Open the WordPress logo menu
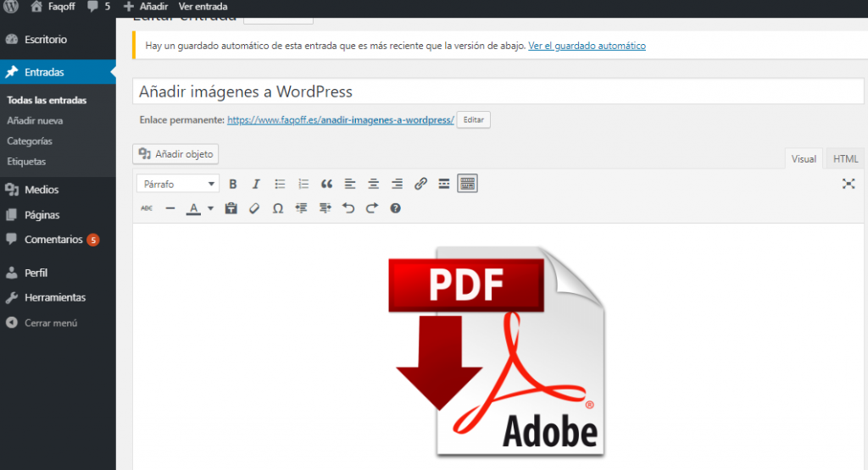 [x=11, y=7]
